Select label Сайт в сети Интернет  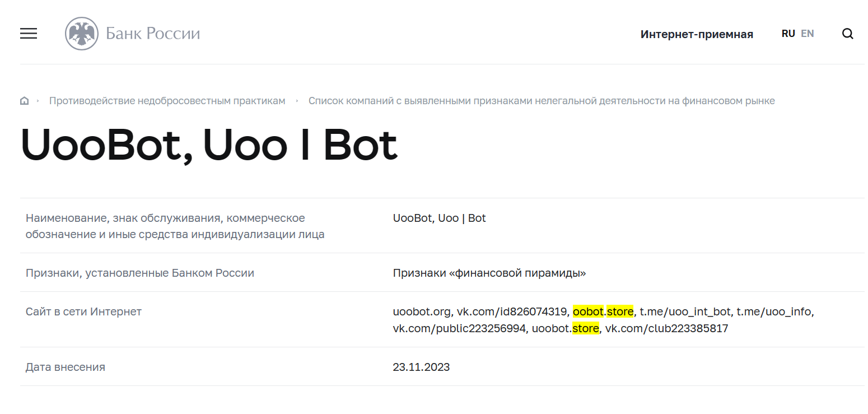click(83, 311)
